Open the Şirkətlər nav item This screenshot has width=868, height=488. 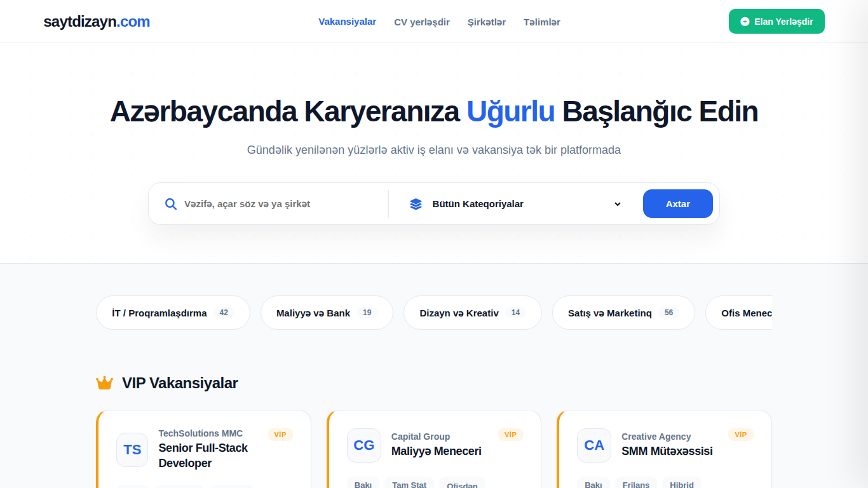click(x=487, y=22)
